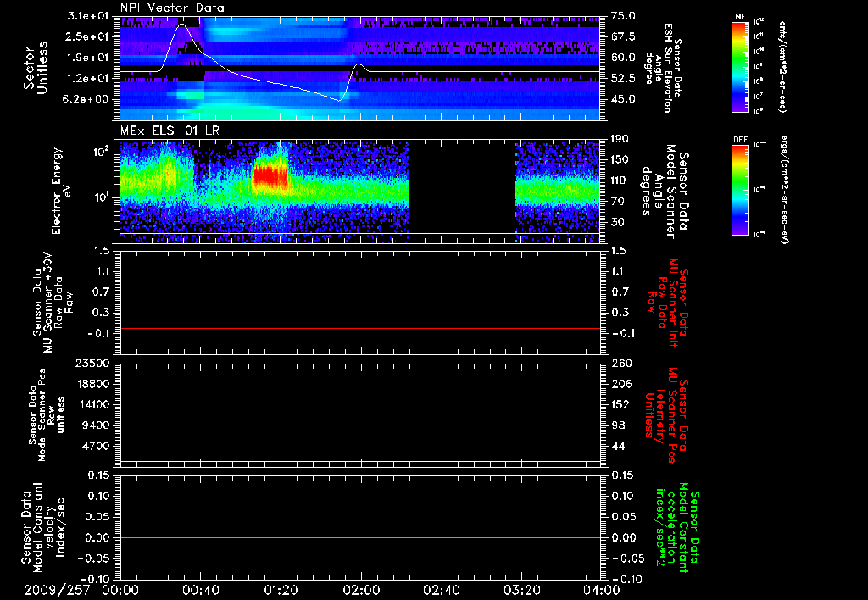Click the '18800' scanner position tick
868x600 pixels.
pos(93,384)
